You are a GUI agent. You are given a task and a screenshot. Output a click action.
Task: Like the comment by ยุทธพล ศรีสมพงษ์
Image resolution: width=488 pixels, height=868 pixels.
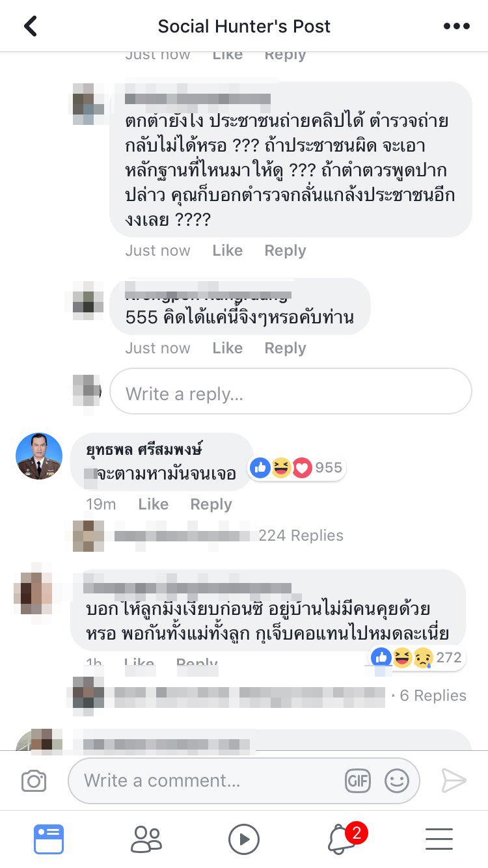tap(154, 504)
